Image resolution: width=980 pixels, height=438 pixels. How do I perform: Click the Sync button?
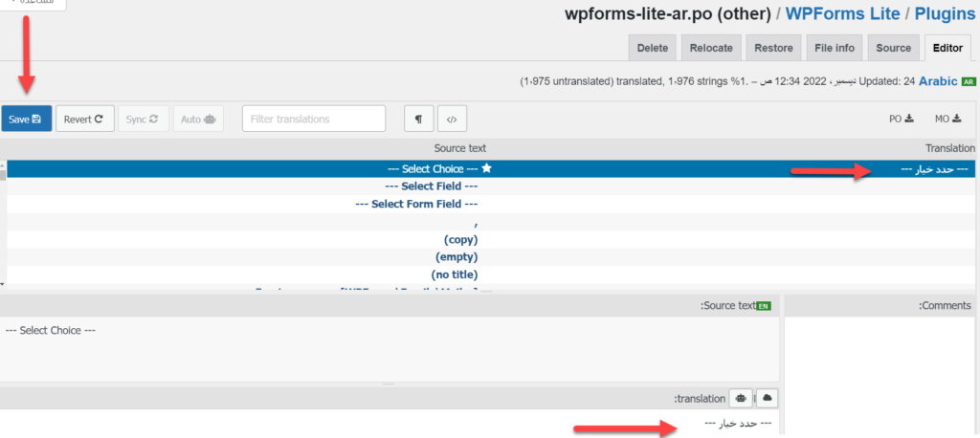coord(144,119)
